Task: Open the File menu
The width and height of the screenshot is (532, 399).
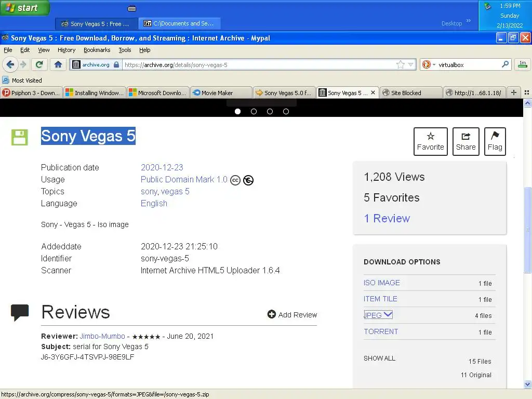Action: (x=8, y=50)
